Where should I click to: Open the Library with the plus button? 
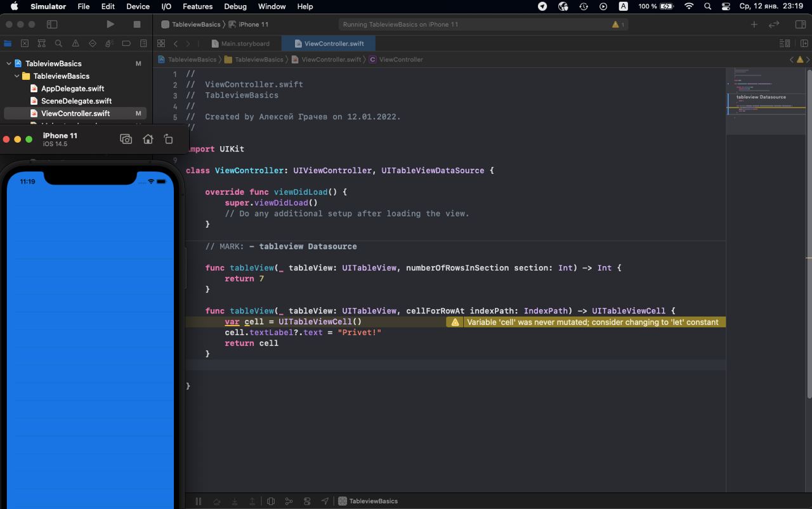click(x=754, y=24)
